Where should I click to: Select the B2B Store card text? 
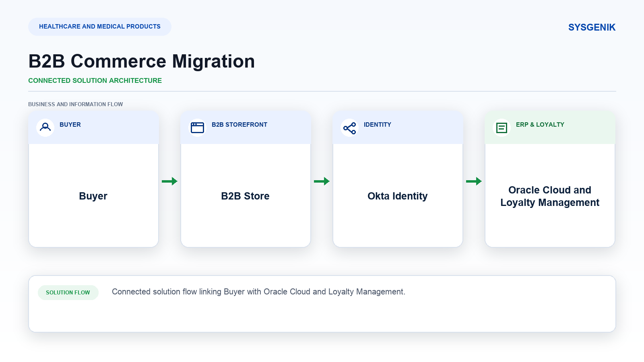pyautogui.click(x=246, y=196)
